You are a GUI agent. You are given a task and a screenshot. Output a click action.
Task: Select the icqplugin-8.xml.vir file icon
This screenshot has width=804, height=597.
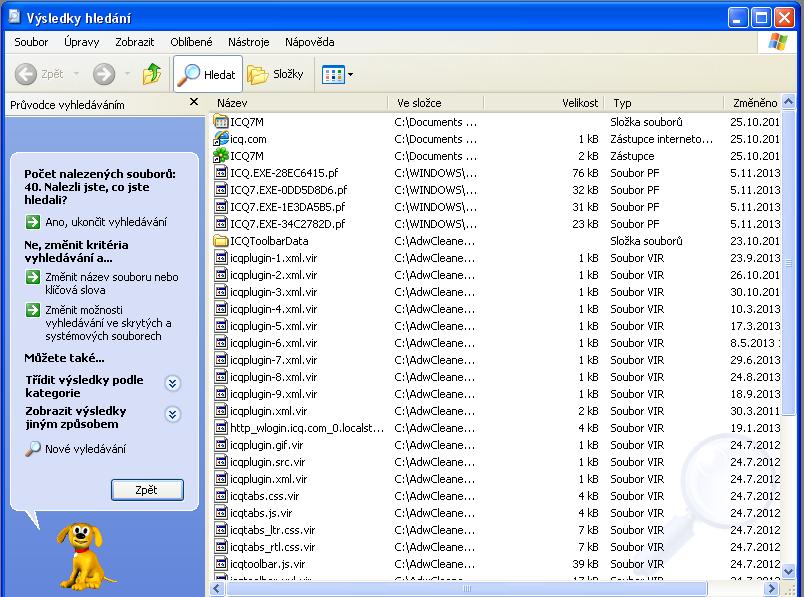220,377
